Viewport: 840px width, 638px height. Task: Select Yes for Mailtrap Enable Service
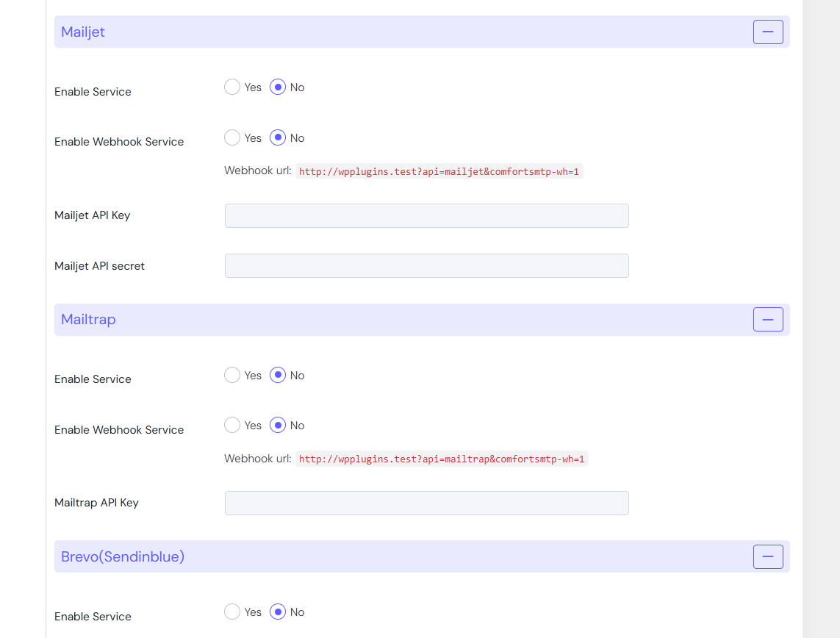[232, 375]
